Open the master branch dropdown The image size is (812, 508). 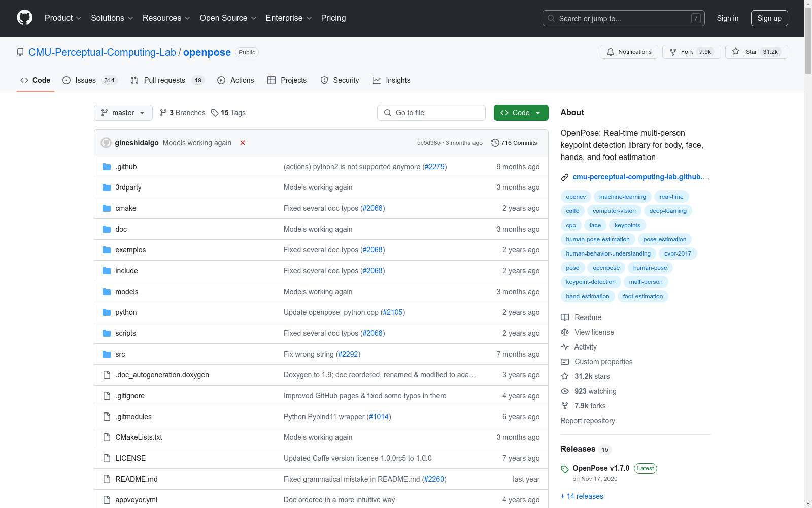pyautogui.click(x=123, y=113)
